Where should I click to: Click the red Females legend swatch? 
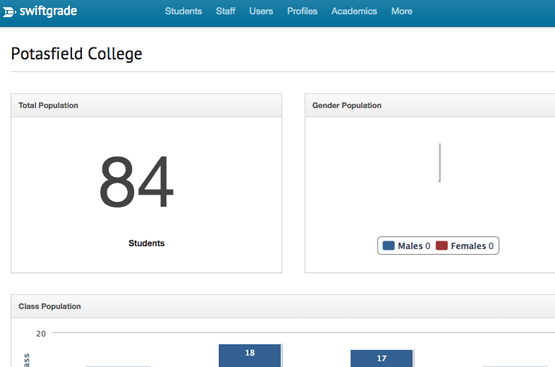click(x=442, y=246)
